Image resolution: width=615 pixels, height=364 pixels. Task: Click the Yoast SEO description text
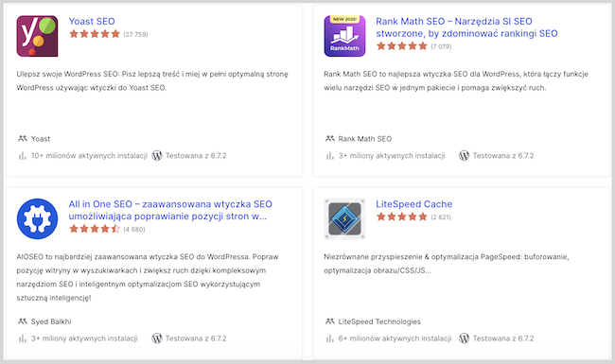(152, 80)
